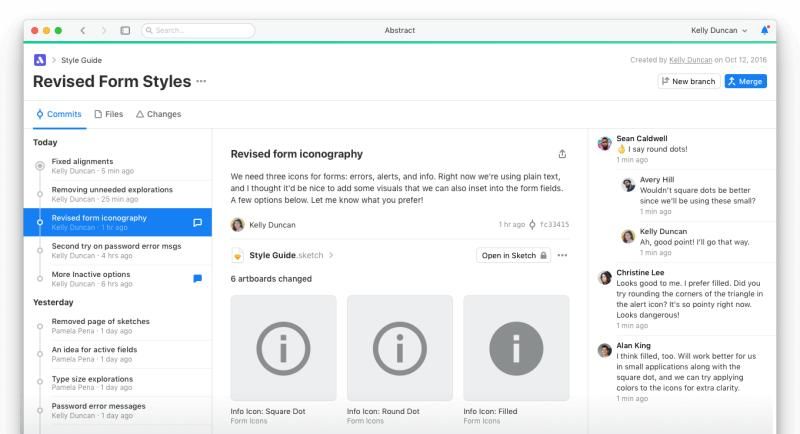Switch to the Files tab
Viewport: 800px width, 434px height.
tap(109, 114)
